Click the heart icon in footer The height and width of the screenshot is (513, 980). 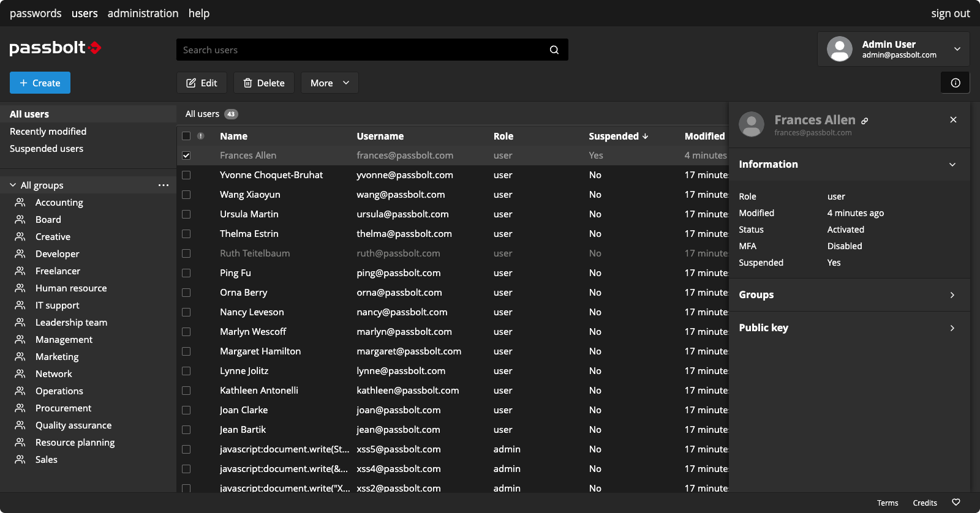[956, 503]
